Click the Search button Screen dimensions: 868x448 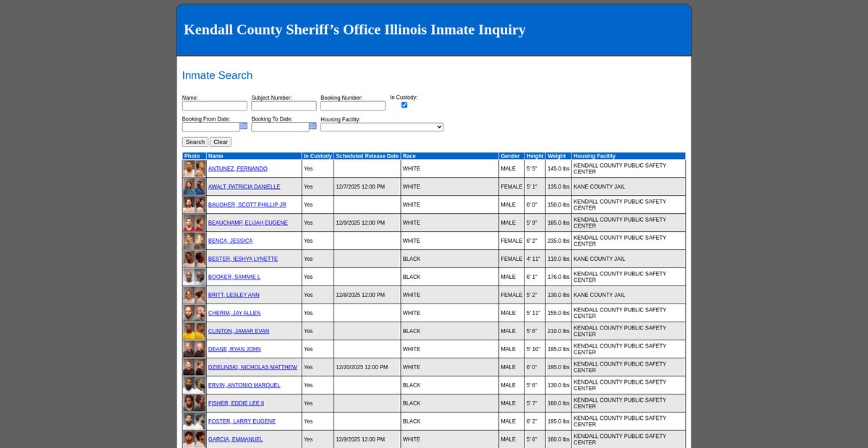[195, 142]
